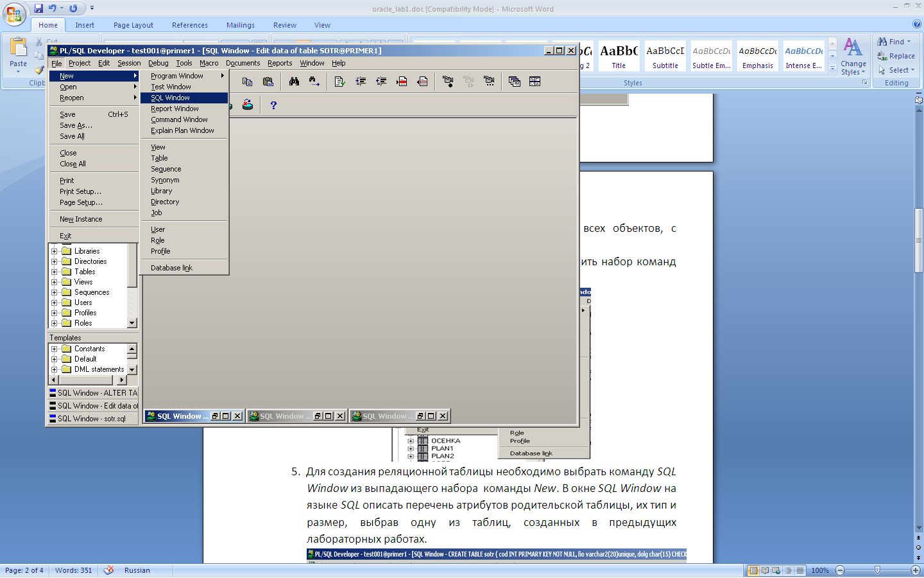Expand the Tables tree folder

click(55, 272)
